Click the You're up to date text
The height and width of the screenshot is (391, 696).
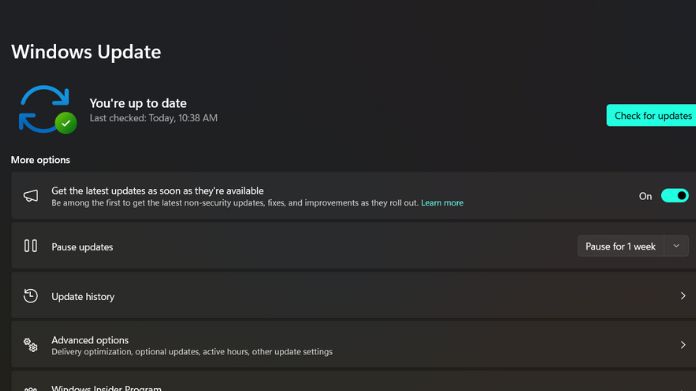click(x=138, y=103)
